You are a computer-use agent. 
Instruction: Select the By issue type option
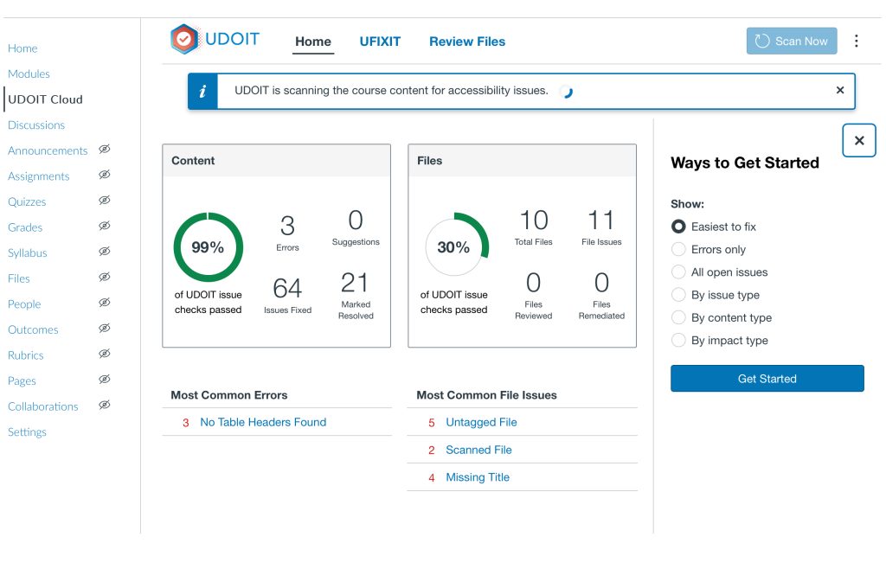(679, 295)
